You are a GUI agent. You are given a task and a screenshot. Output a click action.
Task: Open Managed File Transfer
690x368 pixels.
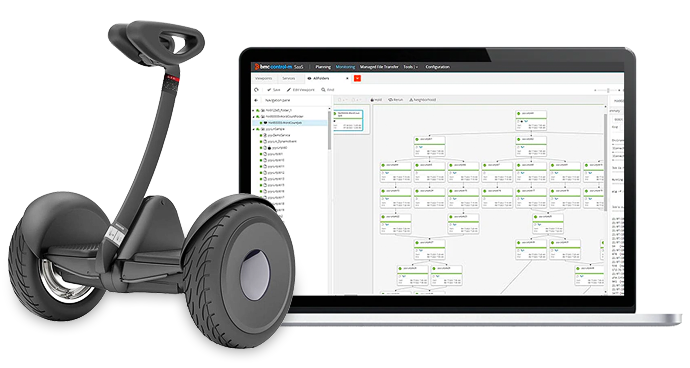click(x=379, y=67)
